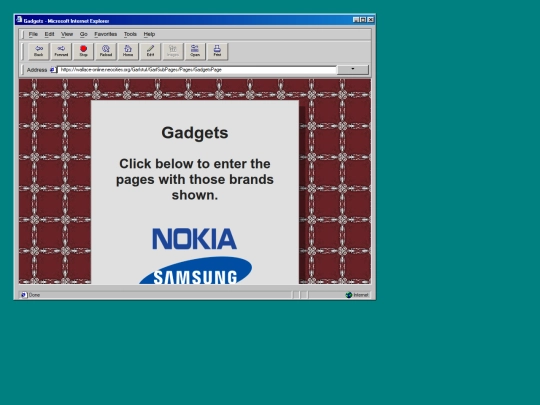Click the title bar document icon
540x405 pixels.
19,20
